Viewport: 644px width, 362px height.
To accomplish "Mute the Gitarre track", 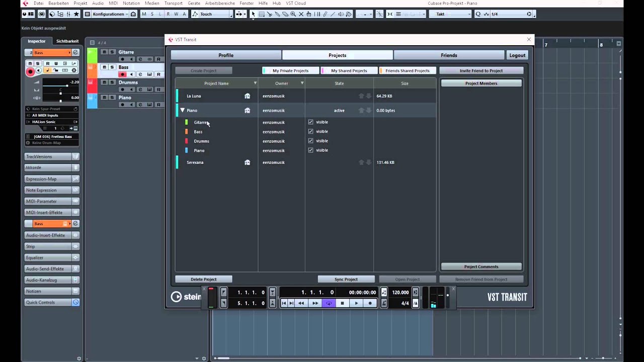I will (104, 52).
